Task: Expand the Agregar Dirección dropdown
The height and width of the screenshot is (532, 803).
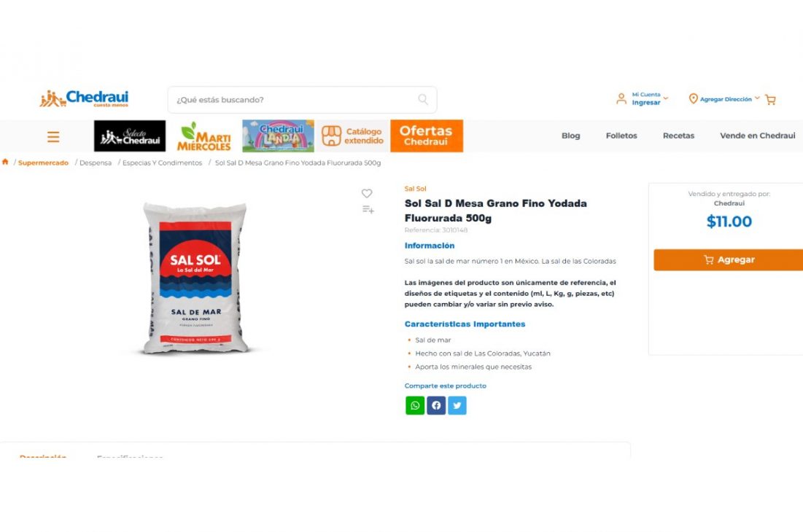Action: (x=724, y=98)
